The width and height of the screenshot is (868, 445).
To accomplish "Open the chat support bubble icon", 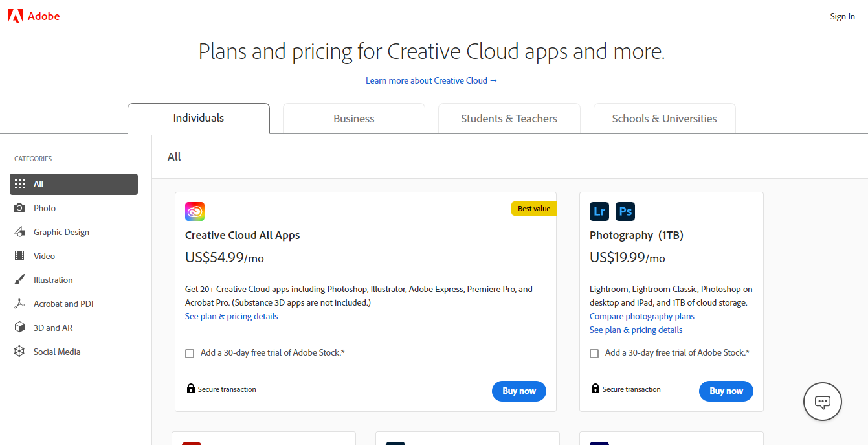I will point(822,402).
